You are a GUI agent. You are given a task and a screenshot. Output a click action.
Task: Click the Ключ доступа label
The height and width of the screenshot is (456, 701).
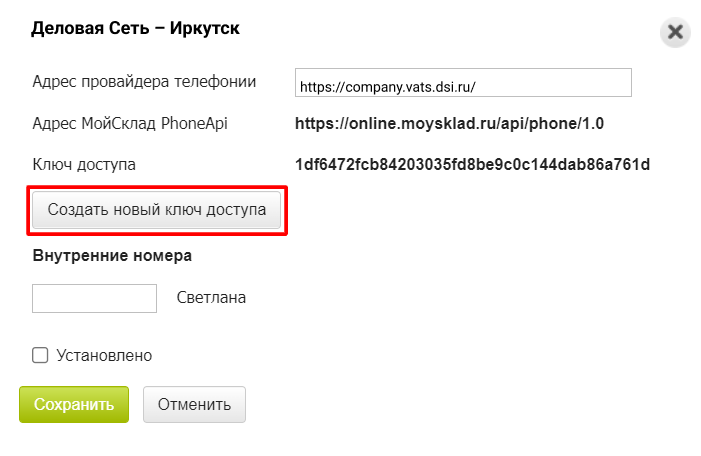pyautogui.click(x=84, y=165)
